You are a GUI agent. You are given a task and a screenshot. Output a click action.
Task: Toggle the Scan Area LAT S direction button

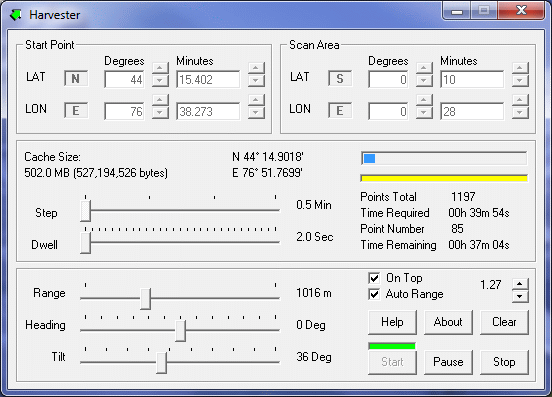click(x=340, y=78)
